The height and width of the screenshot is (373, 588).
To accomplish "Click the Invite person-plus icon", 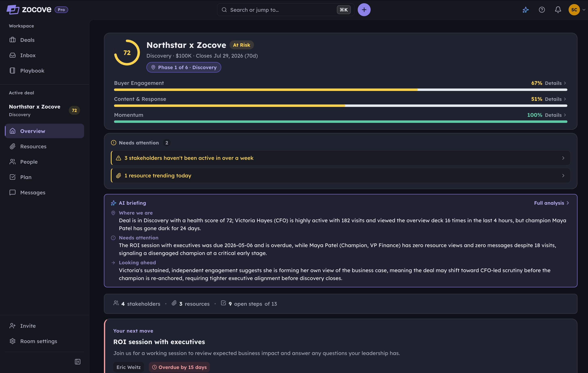I will coord(13,326).
